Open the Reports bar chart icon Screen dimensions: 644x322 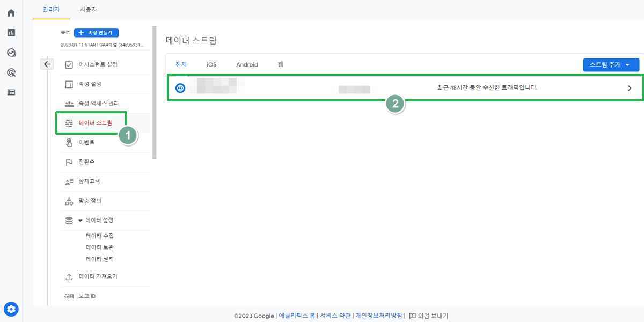tap(11, 33)
